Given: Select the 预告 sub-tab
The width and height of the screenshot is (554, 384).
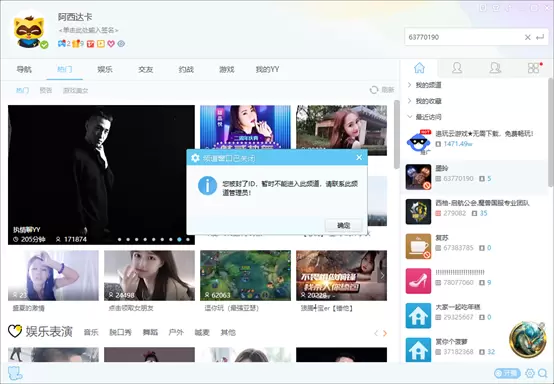Looking at the screenshot, I should tap(46, 90).
